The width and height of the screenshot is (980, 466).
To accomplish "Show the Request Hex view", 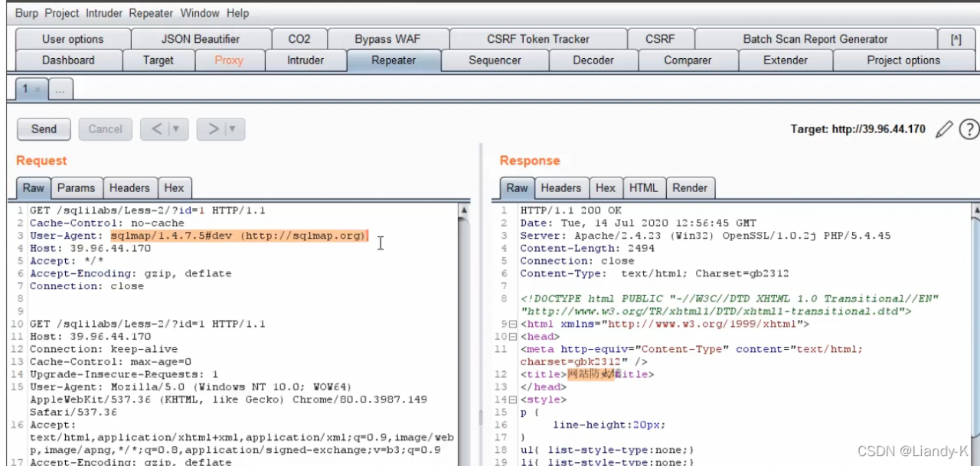I will (x=174, y=187).
